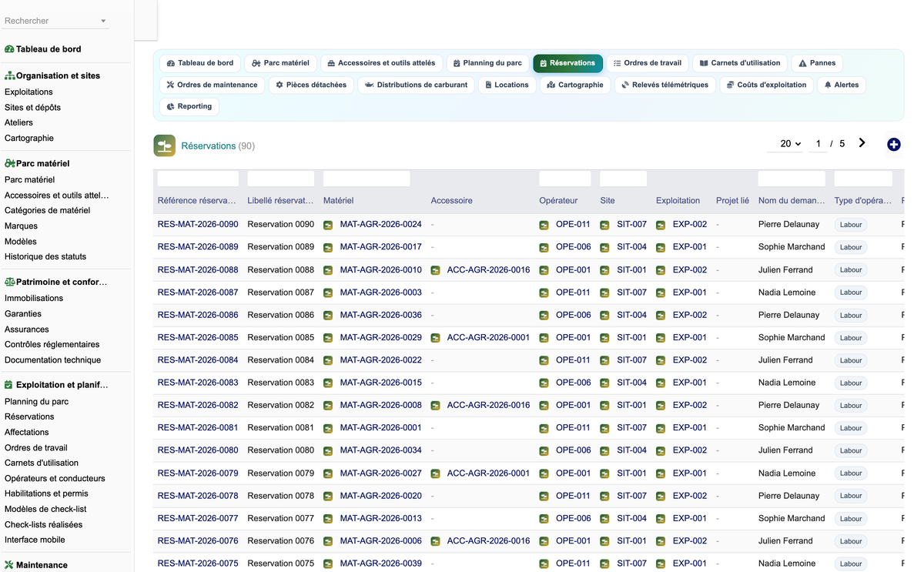Click material icon beside MAT-AGR-2026-0006
Viewport: 924px width, 572px height.
(328, 541)
